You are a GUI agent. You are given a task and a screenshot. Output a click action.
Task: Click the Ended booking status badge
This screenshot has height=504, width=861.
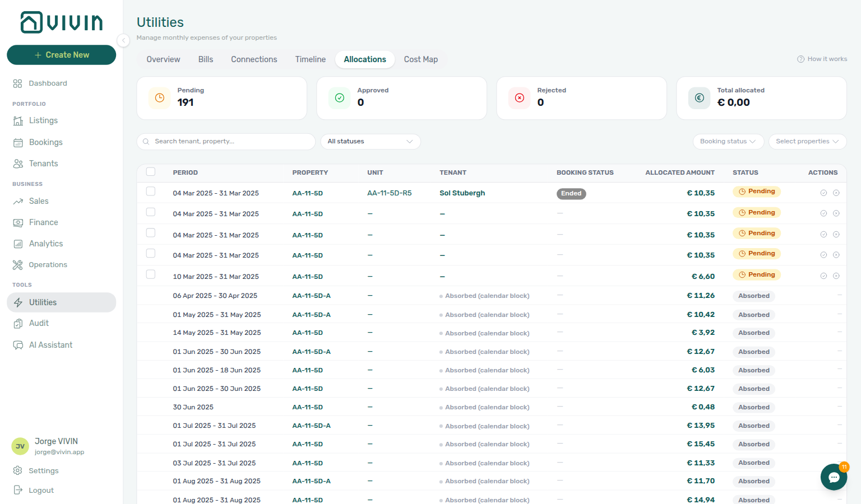[x=571, y=193]
